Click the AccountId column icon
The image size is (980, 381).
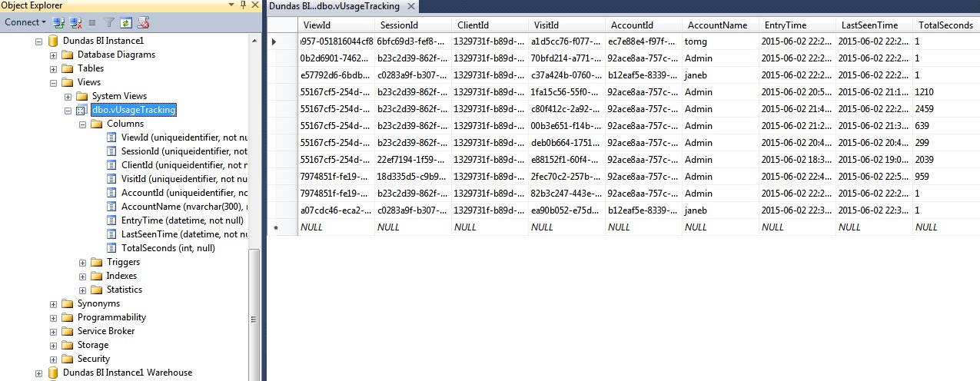point(112,193)
